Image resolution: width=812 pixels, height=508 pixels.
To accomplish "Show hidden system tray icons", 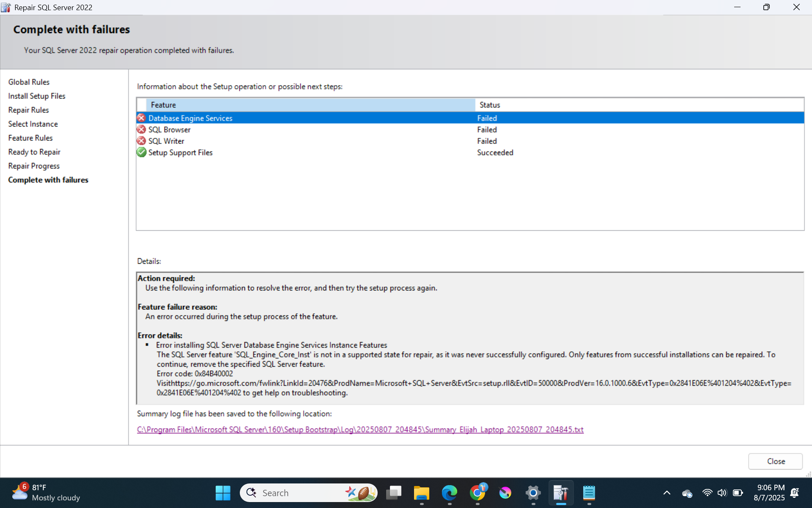I will tap(667, 493).
